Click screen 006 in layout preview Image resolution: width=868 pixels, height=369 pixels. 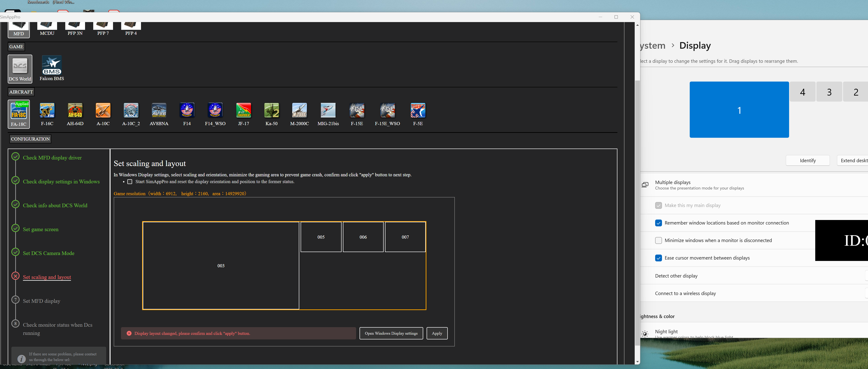pos(363,237)
